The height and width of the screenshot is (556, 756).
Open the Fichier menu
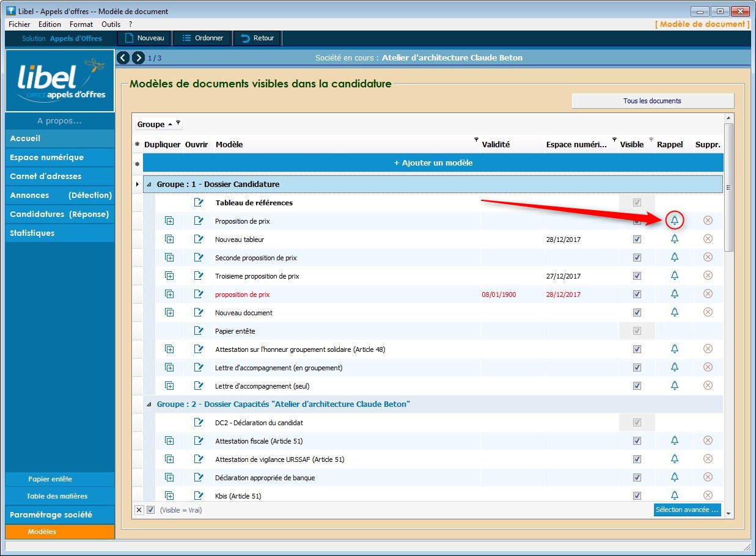(x=20, y=24)
